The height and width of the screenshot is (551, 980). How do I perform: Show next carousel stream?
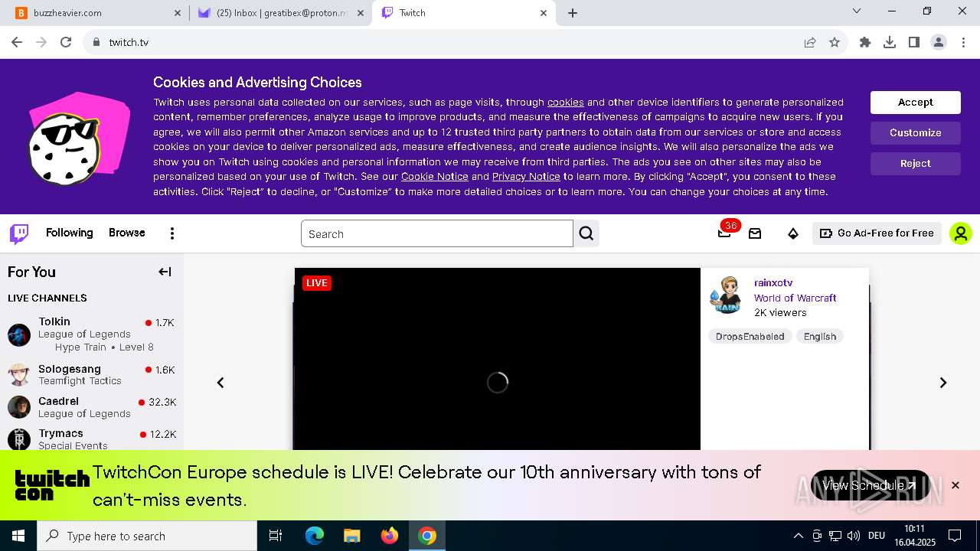point(943,383)
